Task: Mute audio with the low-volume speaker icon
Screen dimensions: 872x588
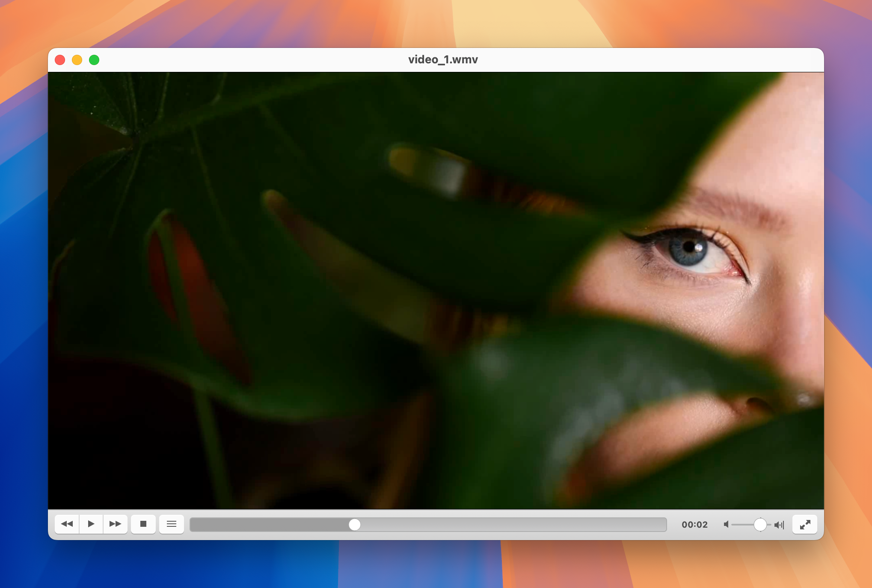Action: point(726,524)
